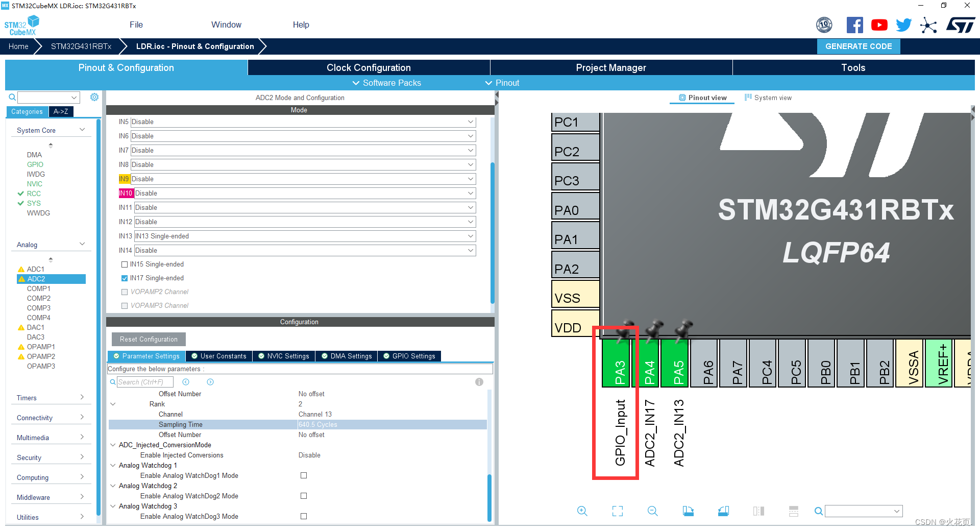Click the peripheral search magnifier icon
980x531 pixels.
12,97
